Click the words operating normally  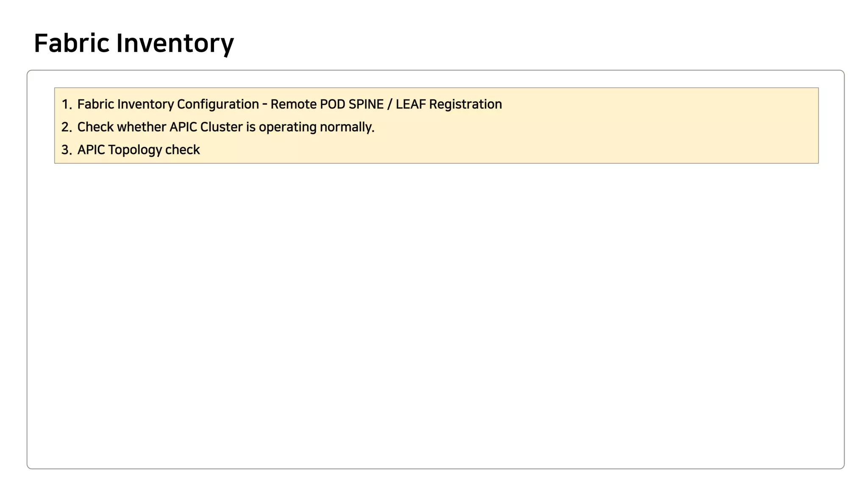click(x=316, y=127)
